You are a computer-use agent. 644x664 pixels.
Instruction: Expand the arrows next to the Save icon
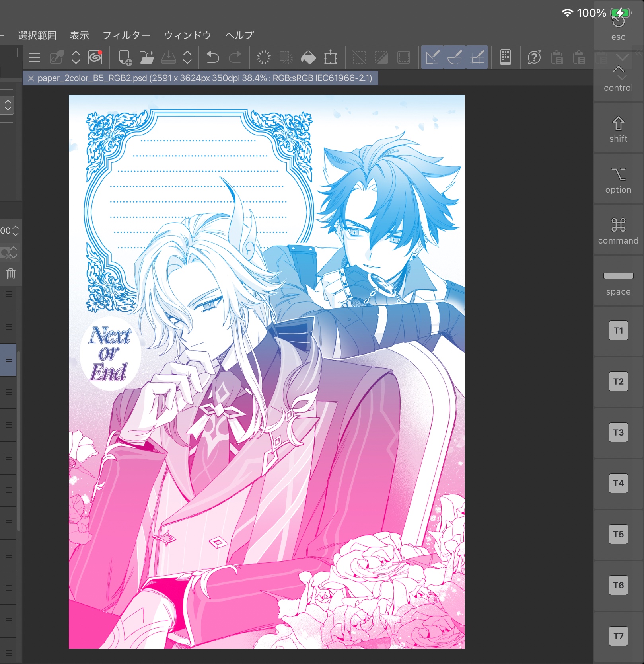coord(187,58)
